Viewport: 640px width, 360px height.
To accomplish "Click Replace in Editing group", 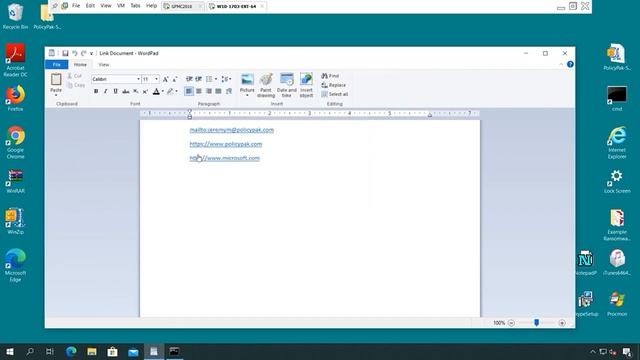I will (x=334, y=85).
